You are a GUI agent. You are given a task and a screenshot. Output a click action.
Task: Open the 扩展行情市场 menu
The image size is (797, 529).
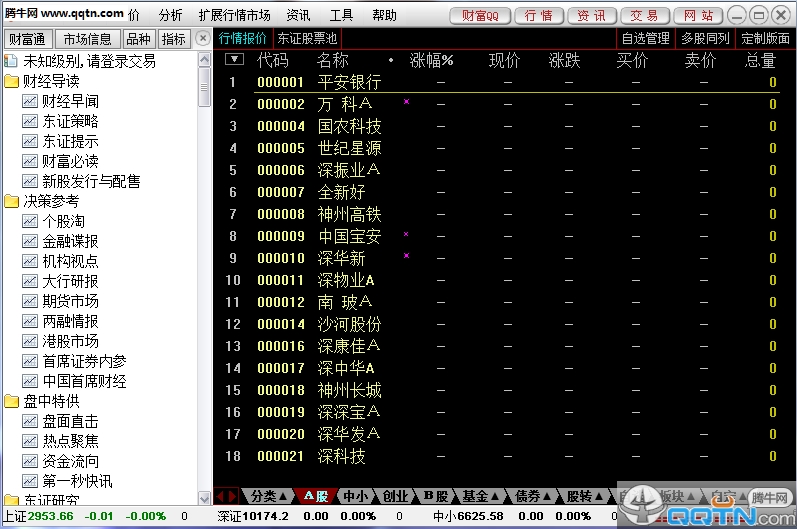(x=234, y=16)
